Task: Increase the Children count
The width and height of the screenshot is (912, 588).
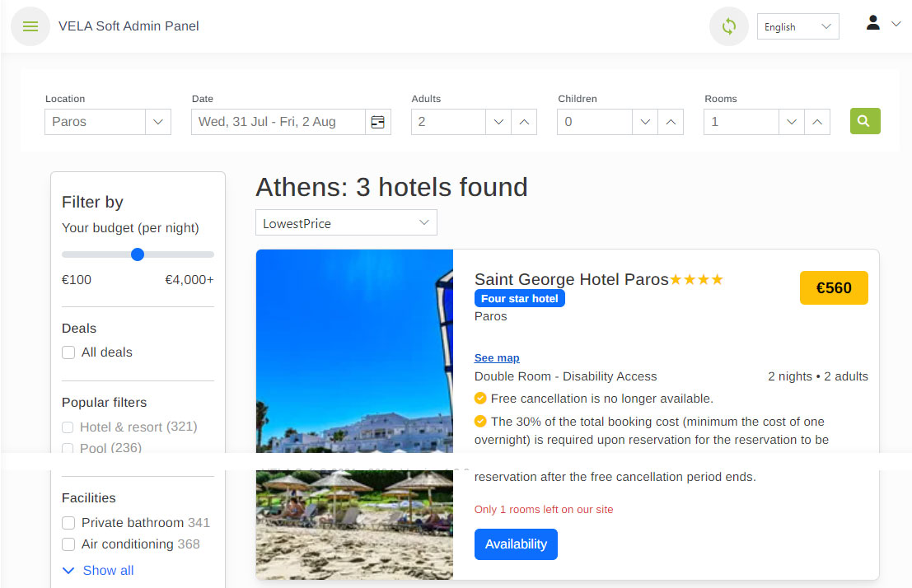Action: point(671,122)
